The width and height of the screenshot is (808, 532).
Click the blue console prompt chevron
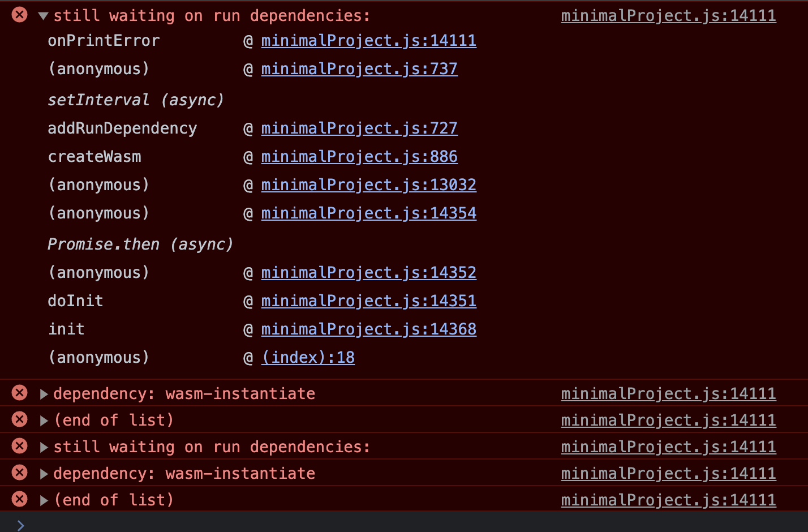(20, 524)
